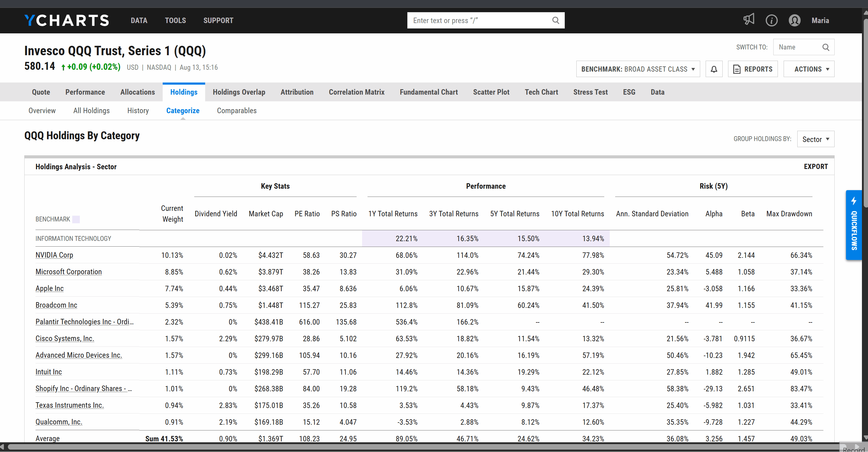Open the Apple Inc link
This screenshot has width=868, height=452.
tap(49, 288)
